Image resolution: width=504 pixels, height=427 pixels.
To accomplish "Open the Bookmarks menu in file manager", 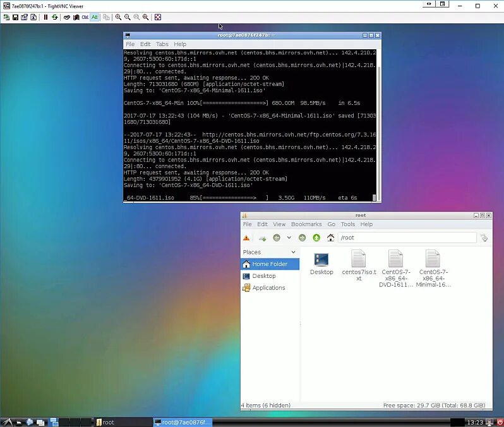I will pos(306,224).
